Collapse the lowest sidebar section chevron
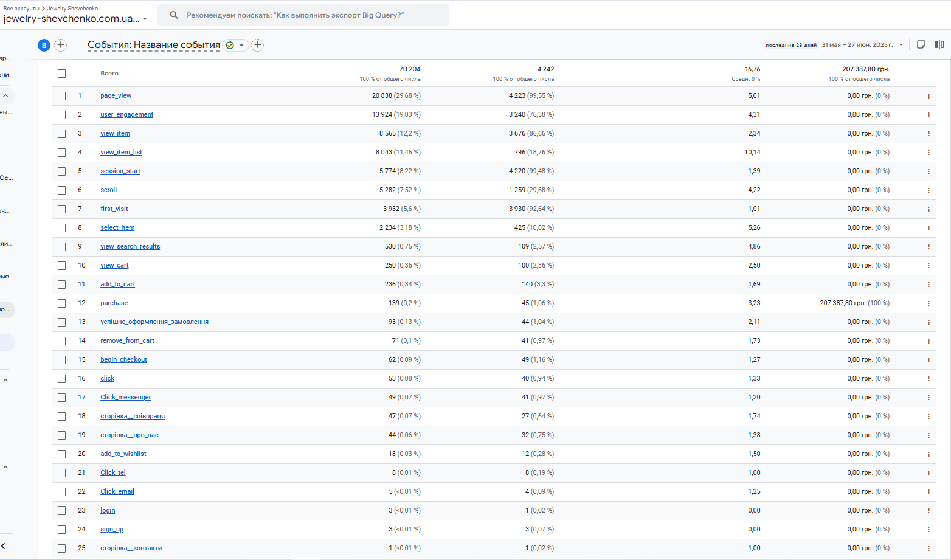 pyautogui.click(x=5, y=468)
